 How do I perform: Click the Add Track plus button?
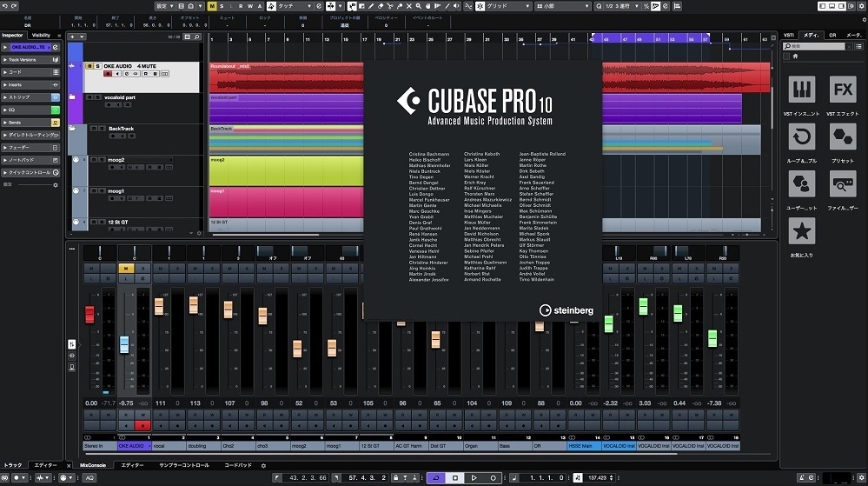72,37
